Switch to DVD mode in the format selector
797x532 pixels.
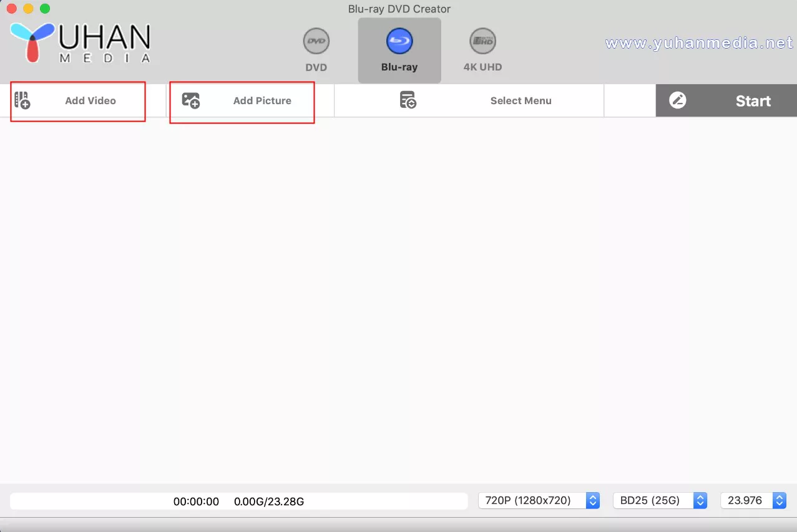click(316, 50)
